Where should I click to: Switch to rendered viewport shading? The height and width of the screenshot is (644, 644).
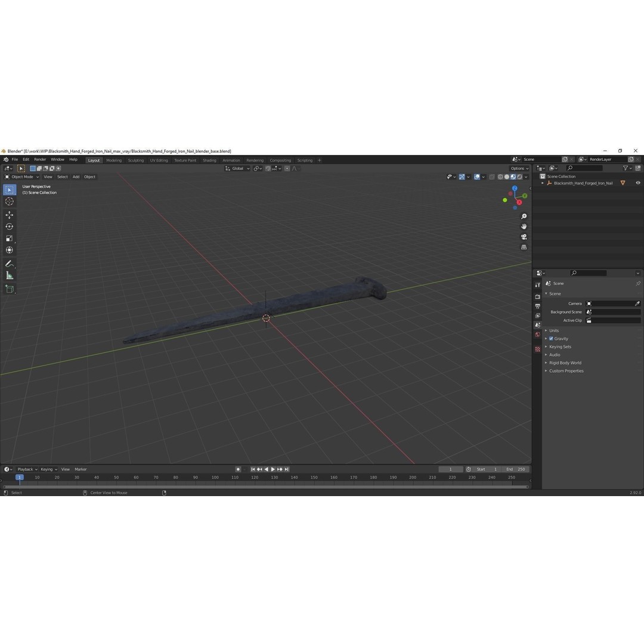coord(519,177)
